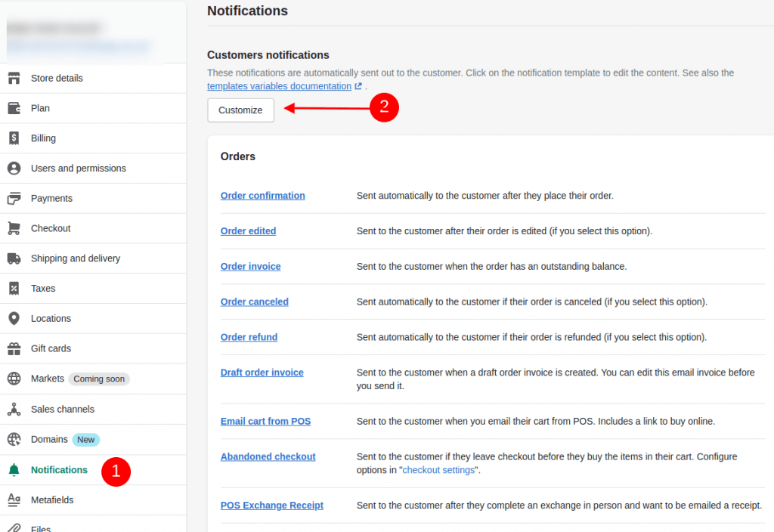Image resolution: width=774 pixels, height=532 pixels.
Task: Click the Notifications page title
Action: [x=247, y=11]
